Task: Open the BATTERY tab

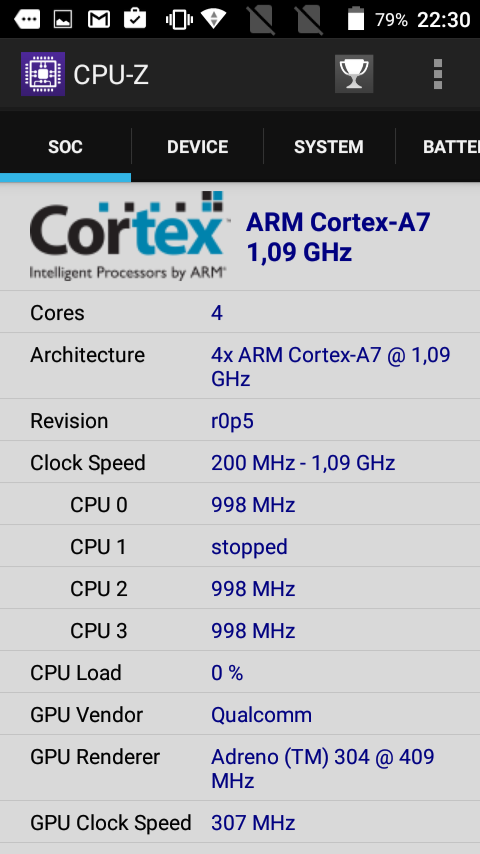Action: [438, 147]
